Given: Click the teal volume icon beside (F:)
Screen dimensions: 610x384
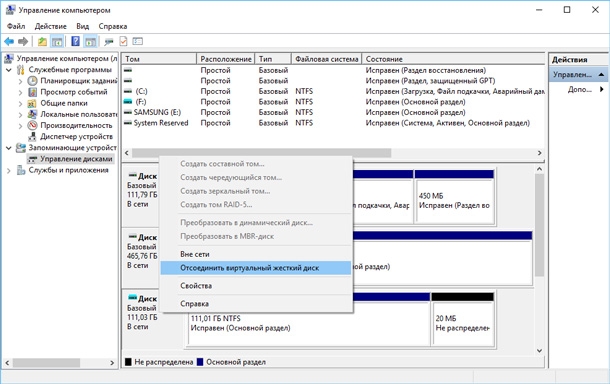Looking at the screenshot, I should [x=128, y=102].
